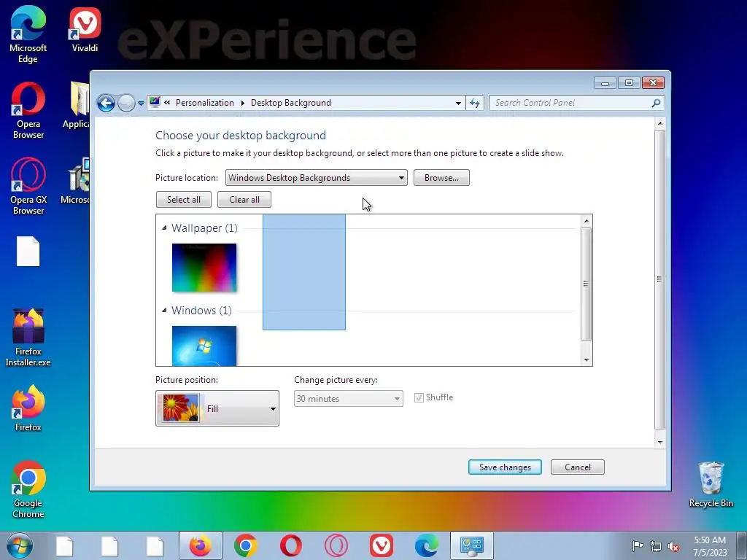Launch Vivaldi from the taskbar
This screenshot has width=747, height=560.
(x=382, y=545)
